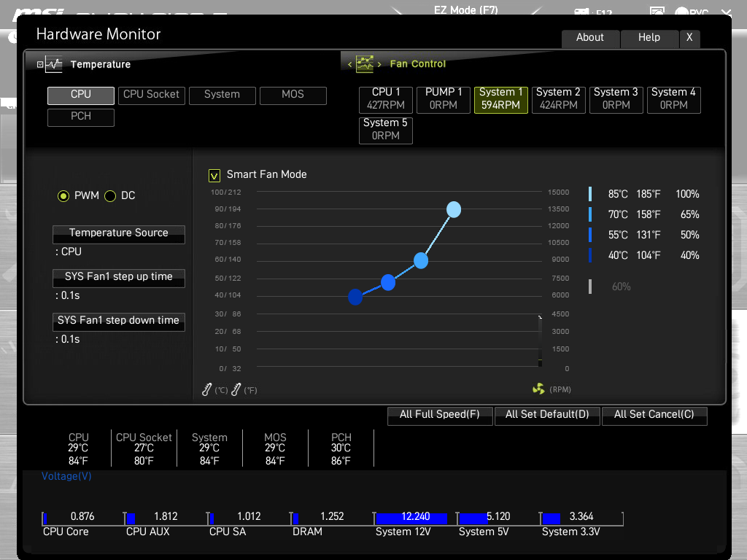Choose the System 1 fan at 594RPM
Screen dimensions: 747x560
pos(501,99)
